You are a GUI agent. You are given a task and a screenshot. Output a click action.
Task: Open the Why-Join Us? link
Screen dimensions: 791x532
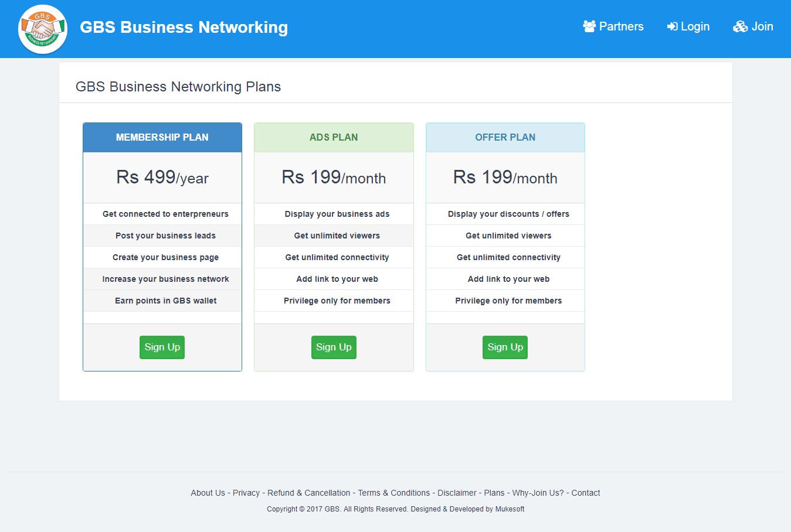[x=538, y=493]
